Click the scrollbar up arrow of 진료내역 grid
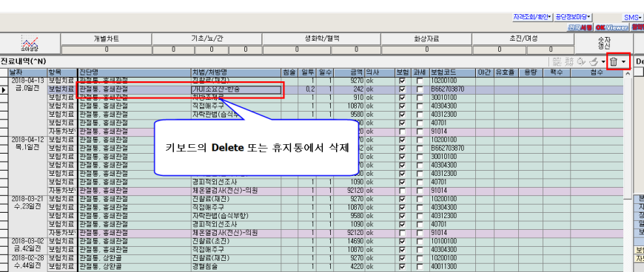Image resolution: width=644 pixels, height=272 pixels. click(x=627, y=73)
